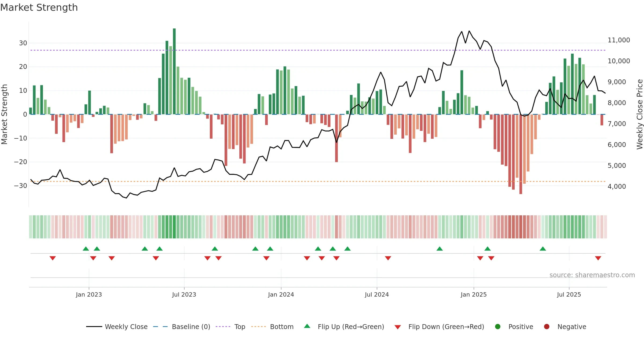Click the Jul 2024 x-axis label
The width and height of the screenshot is (644, 362).
(x=377, y=294)
